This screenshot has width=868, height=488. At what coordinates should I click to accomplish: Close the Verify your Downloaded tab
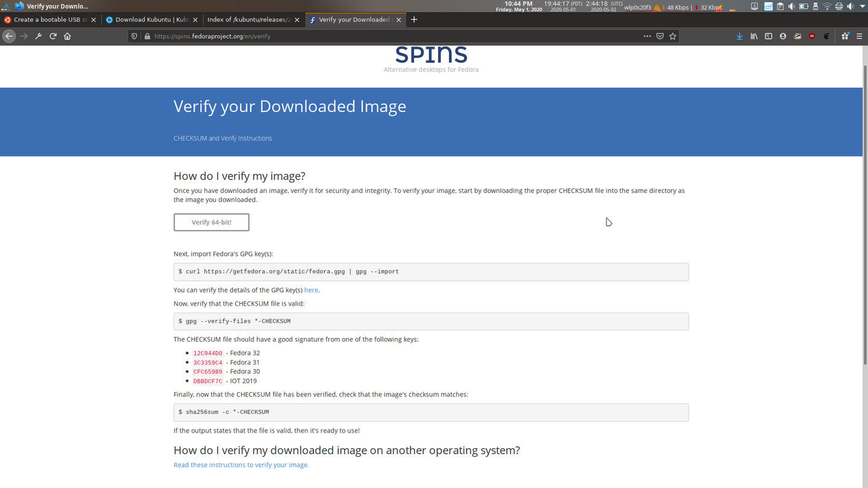398,20
